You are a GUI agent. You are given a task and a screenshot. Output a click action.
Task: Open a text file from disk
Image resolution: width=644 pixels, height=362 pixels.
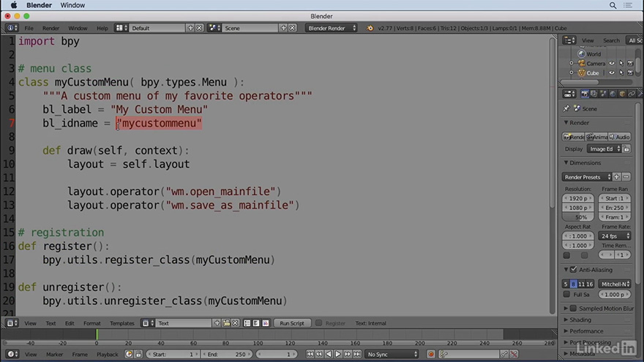coord(226,323)
